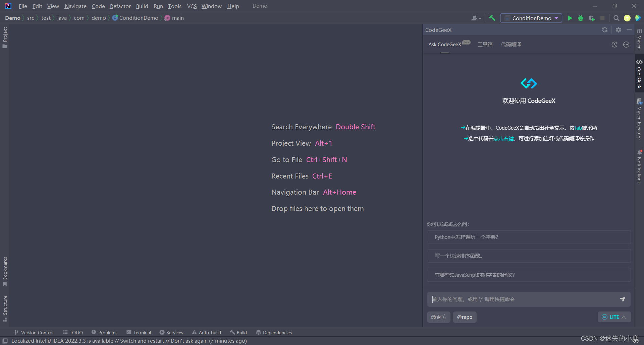The height and width of the screenshot is (345, 644).
Task: Click the test breadcrumb
Action: pos(46,18)
